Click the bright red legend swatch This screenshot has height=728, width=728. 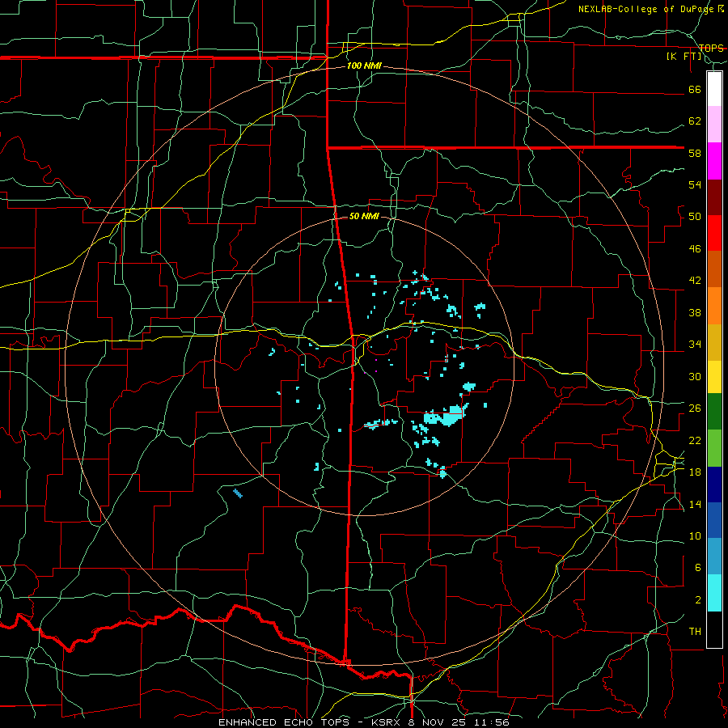[x=714, y=233]
